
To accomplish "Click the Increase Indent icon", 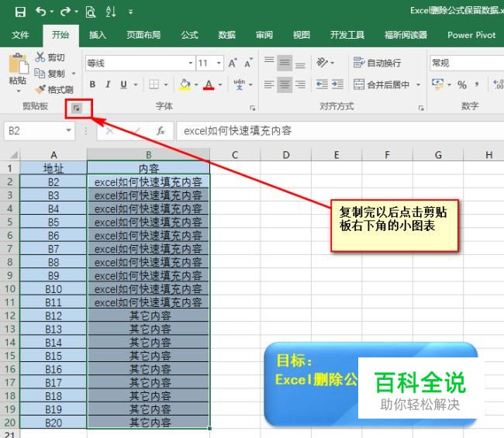I will click(x=337, y=84).
